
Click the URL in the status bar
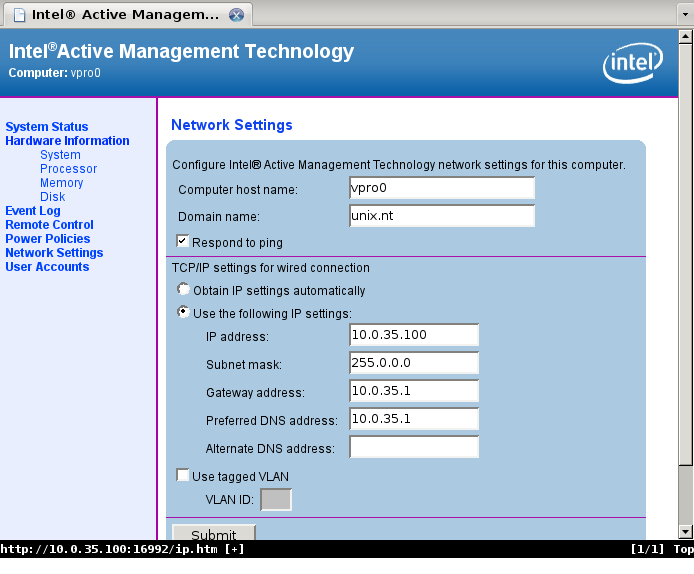(109, 549)
